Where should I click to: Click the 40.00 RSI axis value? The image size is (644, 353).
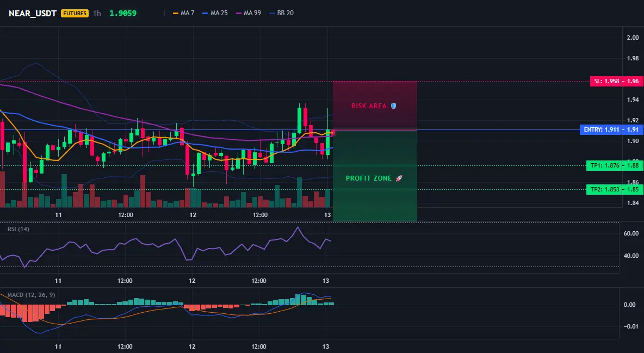pos(631,256)
